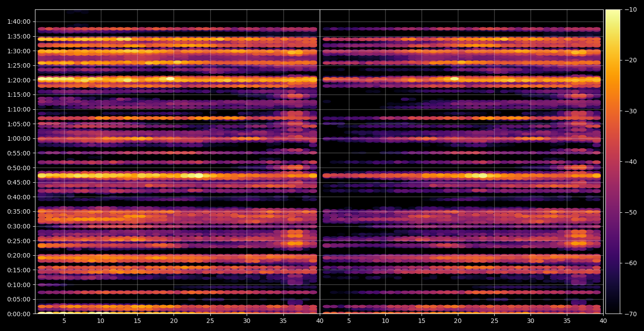Select the 0:00:00 y-axis tick label

click(19, 314)
